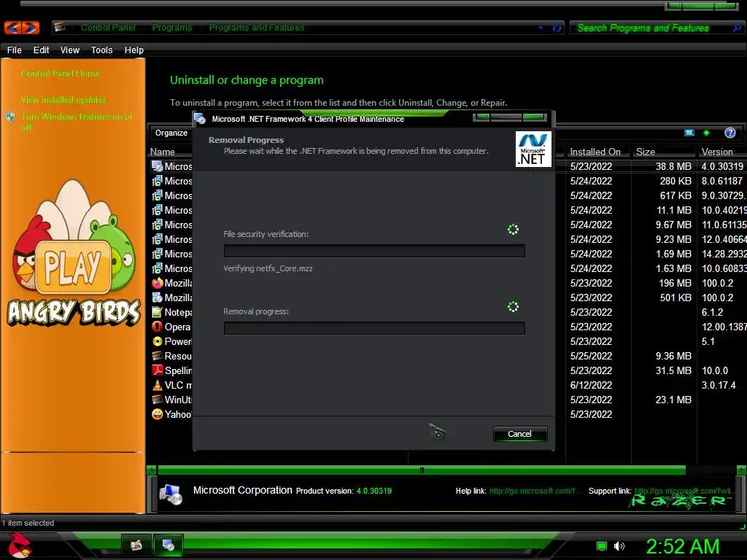The image size is (747, 560).
Task: Click Programs in the breadcrumb
Action: point(172,28)
